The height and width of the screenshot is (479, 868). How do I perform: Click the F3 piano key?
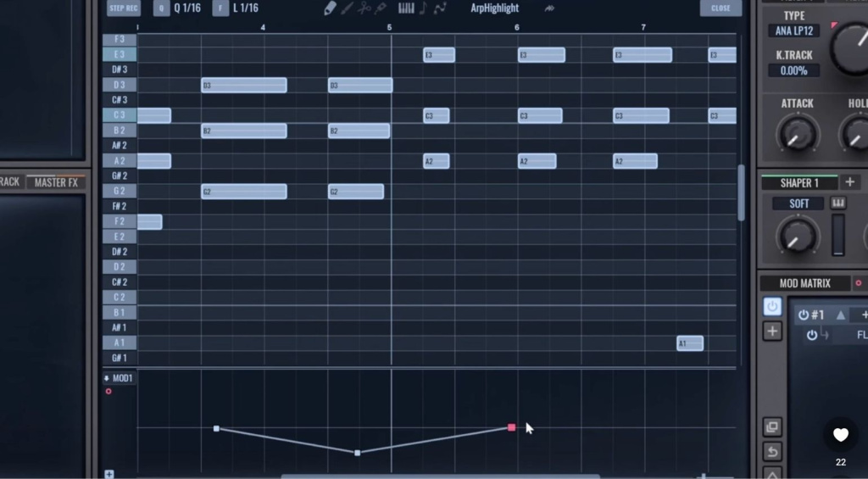120,39
